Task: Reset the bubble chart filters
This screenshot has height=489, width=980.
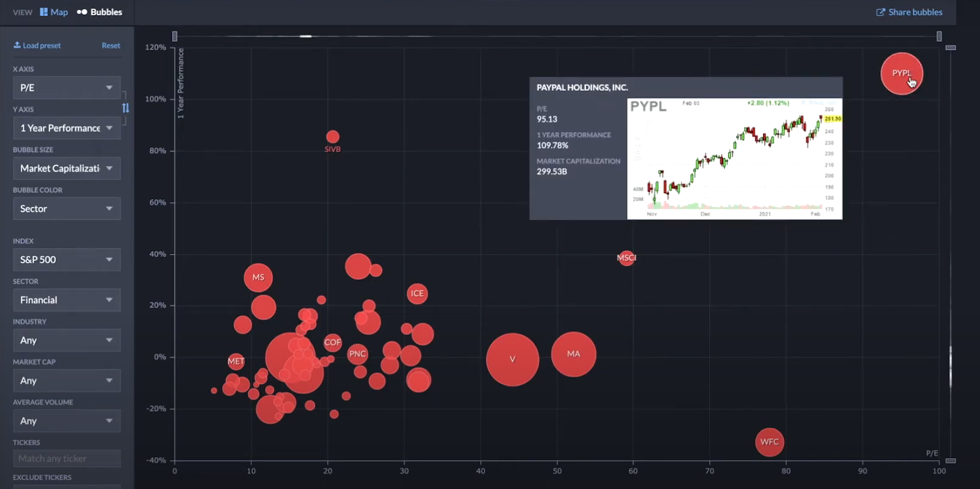Action: coord(111,45)
